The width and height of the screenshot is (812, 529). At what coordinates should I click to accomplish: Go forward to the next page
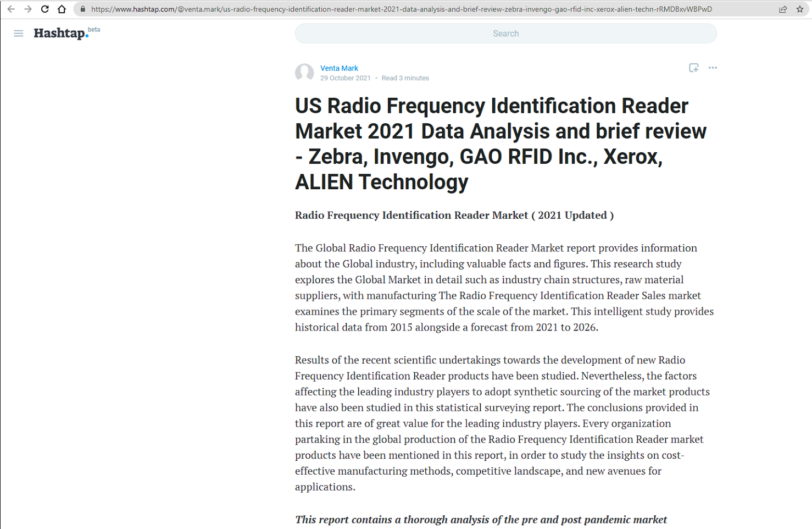coord(28,9)
